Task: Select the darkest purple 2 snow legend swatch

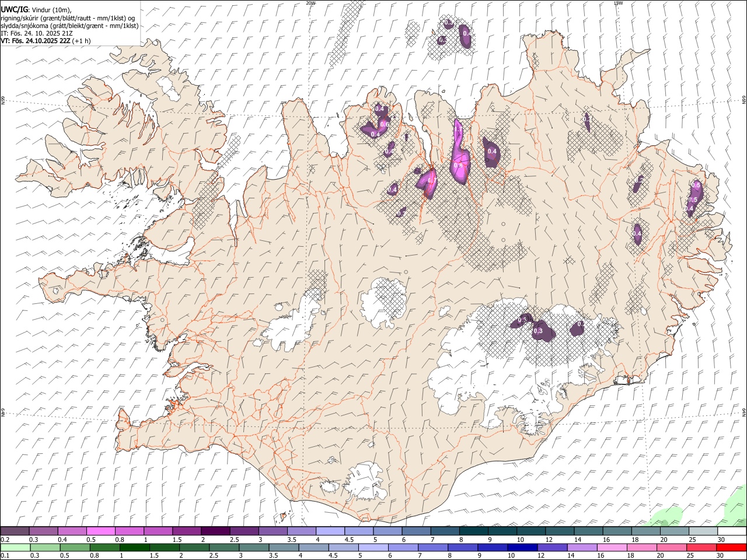Action: [x=215, y=531]
